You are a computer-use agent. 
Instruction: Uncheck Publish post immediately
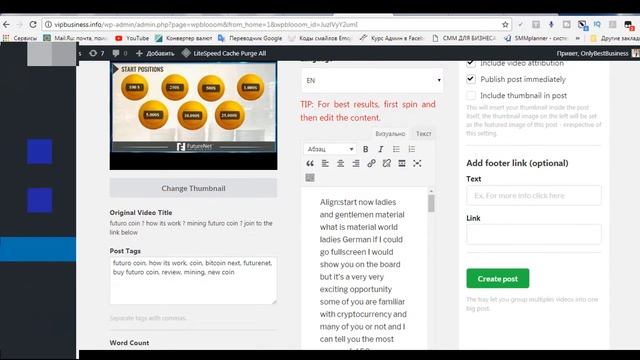tap(471, 79)
